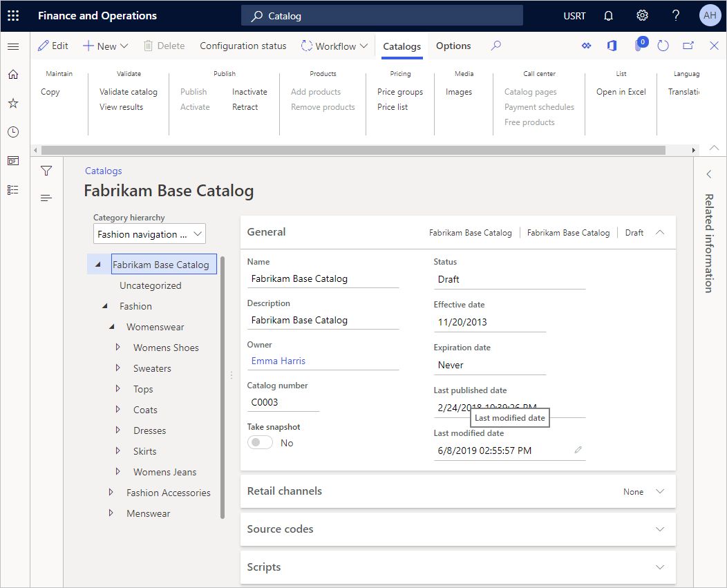Click the Emma Harris owner link
This screenshot has height=588, width=727.
[x=278, y=361]
